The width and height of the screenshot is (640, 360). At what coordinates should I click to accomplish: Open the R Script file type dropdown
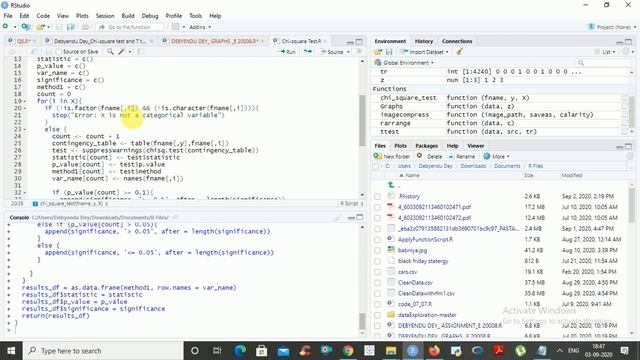coord(351,203)
